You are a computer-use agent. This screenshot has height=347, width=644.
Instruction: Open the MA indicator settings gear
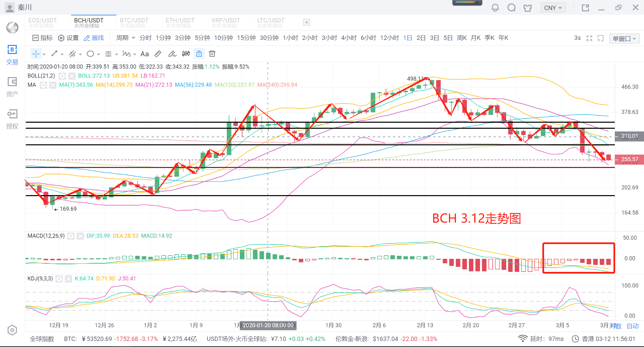coord(43,85)
